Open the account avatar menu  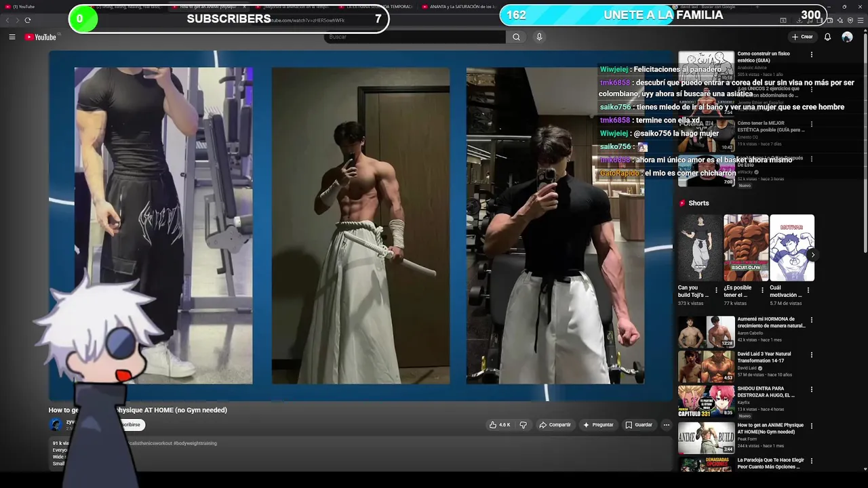pos(847,37)
